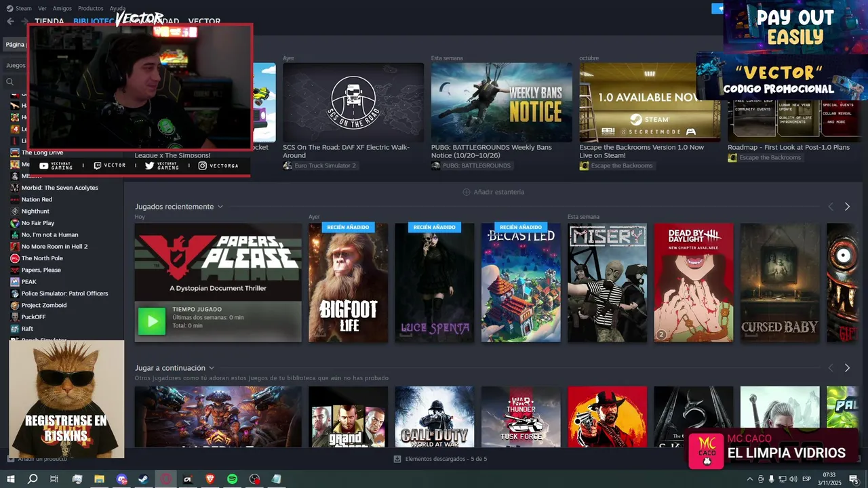Read the Roadmap - First Look at Post-1.0 Plans news
868x488 pixels.
click(x=788, y=147)
